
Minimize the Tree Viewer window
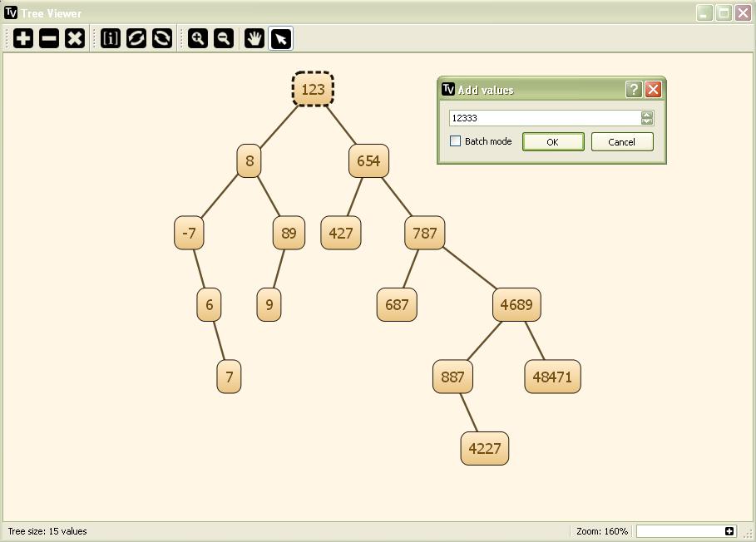pos(704,13)
